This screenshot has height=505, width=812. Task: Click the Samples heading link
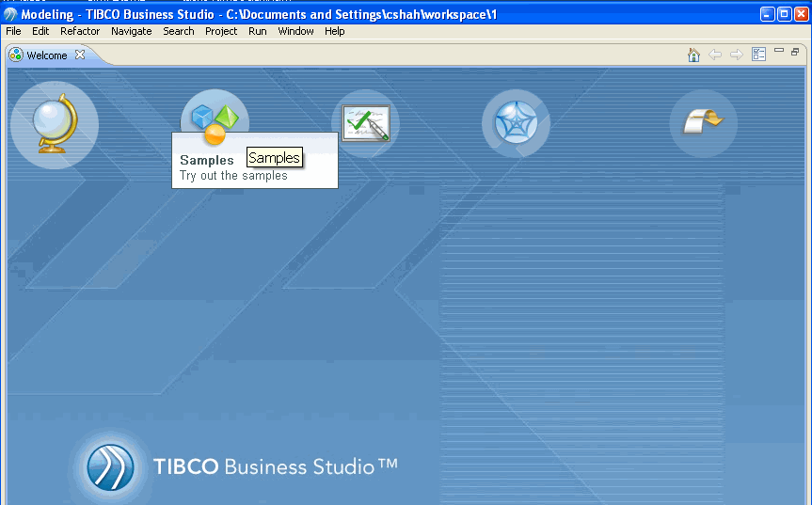pos(207,161)
